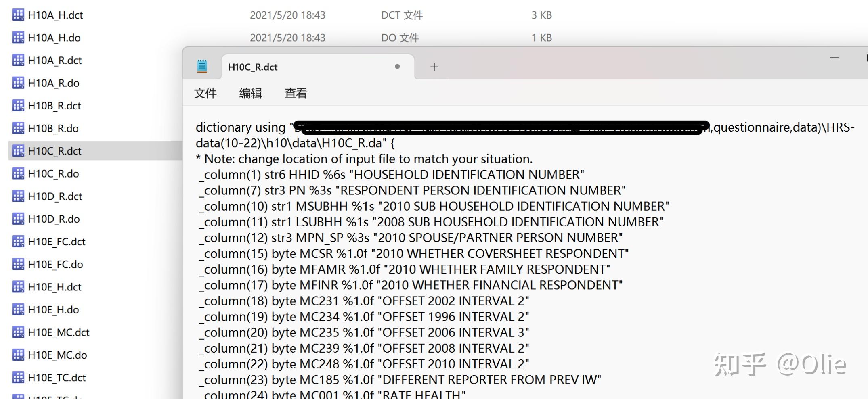
Task: Click the unsaved changes dot on the tab
Action: click(397, 67)
